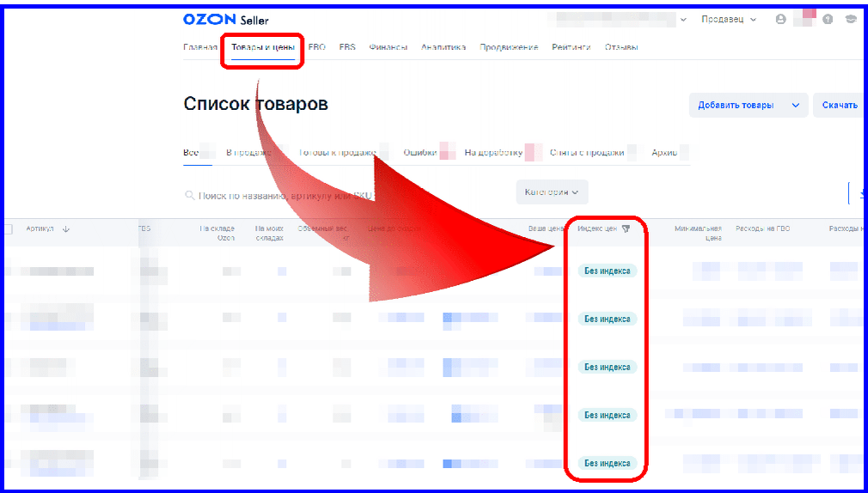Click the filter icon beside Индекс цен

coord(626,228)
